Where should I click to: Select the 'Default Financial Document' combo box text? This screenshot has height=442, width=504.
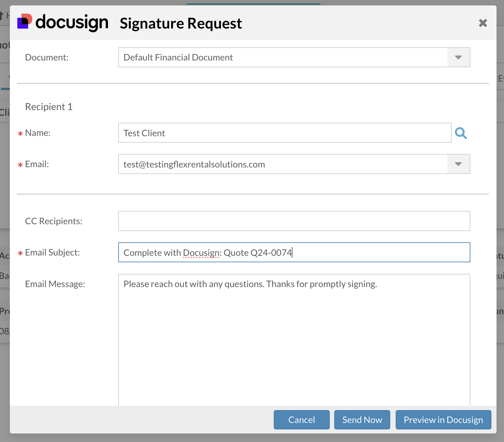point(282,57)
